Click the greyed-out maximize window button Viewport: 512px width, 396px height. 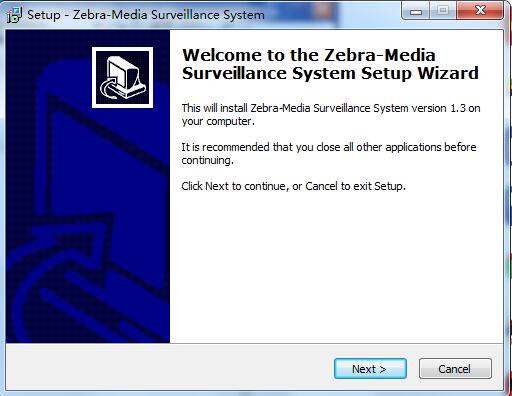443,12
